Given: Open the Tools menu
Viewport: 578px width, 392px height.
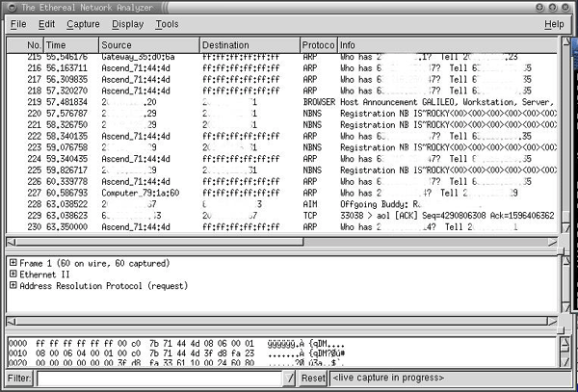Looking at the screenshot, I should click(x=167, y=23).
